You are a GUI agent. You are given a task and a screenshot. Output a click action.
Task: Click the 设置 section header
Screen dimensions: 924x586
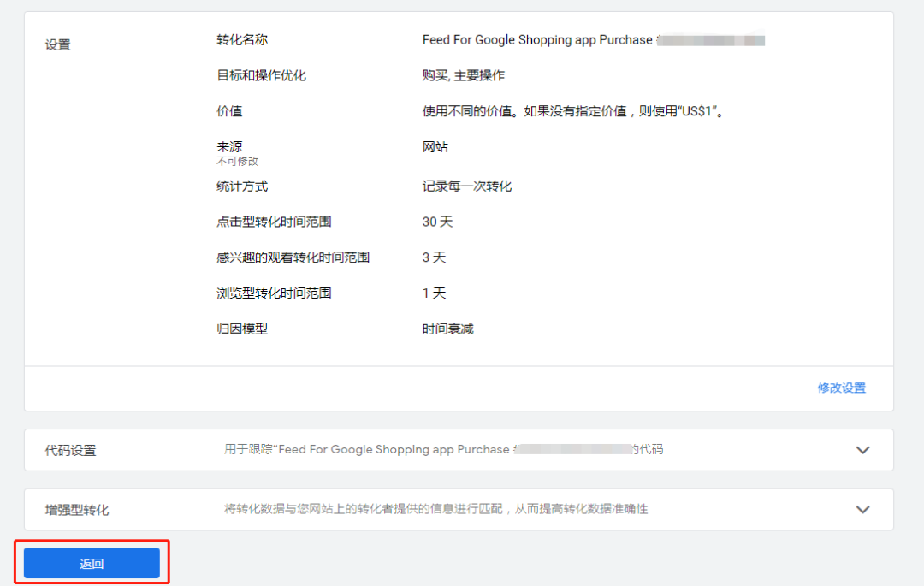tap(56, 44)
